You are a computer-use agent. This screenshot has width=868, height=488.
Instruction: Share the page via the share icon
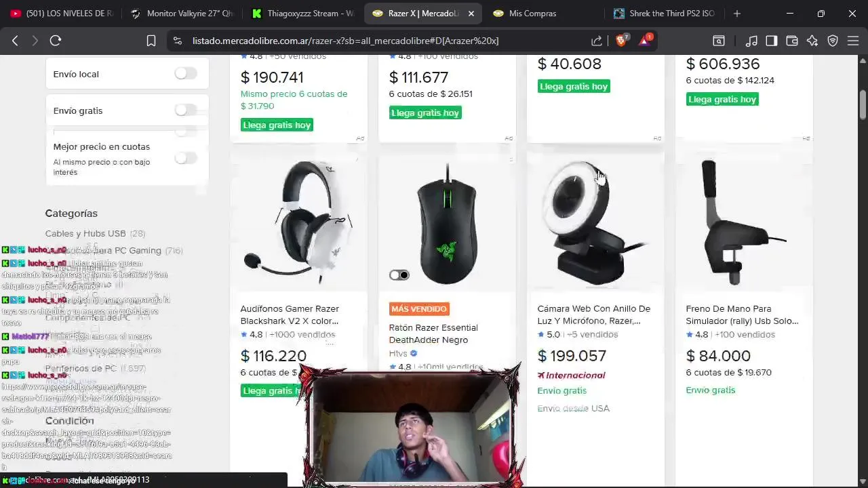click(597, 41)
